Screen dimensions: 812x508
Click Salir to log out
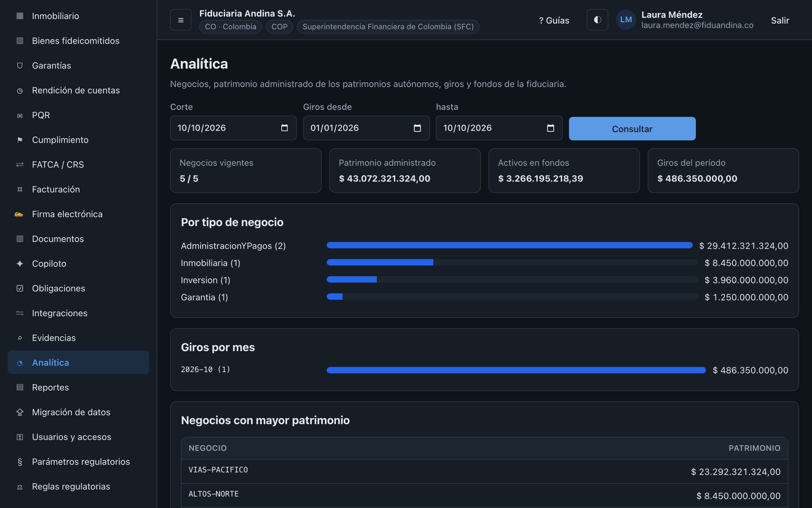coord(780,20)
